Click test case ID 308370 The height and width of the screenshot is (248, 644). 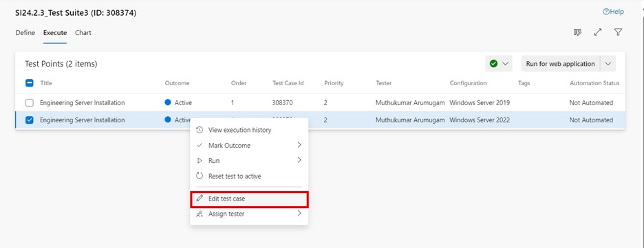point(282,103)
